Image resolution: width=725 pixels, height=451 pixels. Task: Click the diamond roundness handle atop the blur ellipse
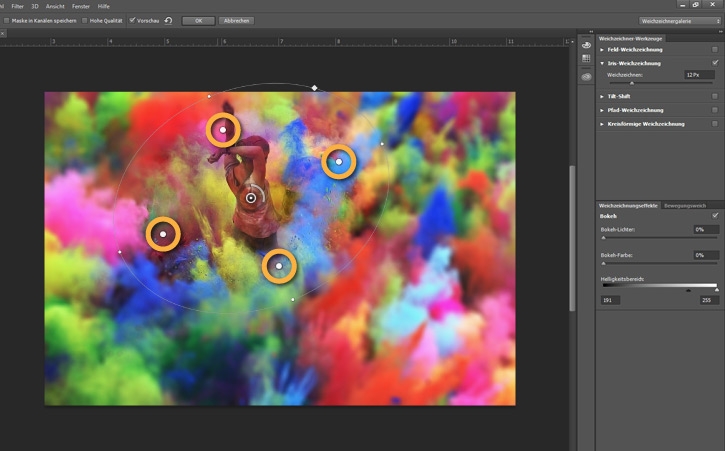click(x=314, y=88)
